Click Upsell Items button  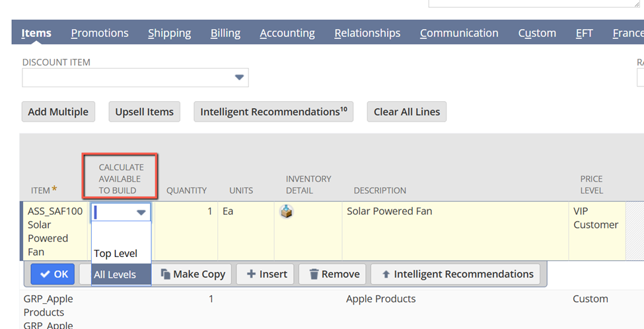[x=145, y=112]
